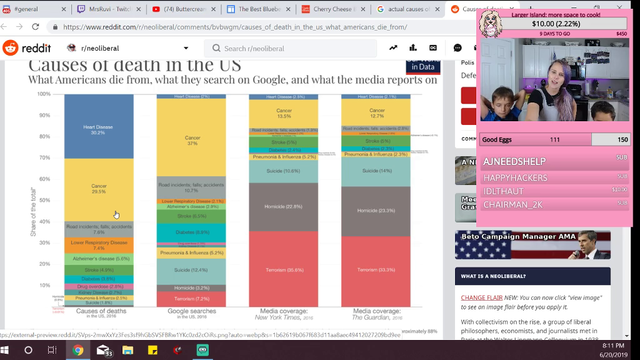The height and width of the screenshot is (360, 640).
Task: Go forward using browser forward arrow
Action: 19,27
